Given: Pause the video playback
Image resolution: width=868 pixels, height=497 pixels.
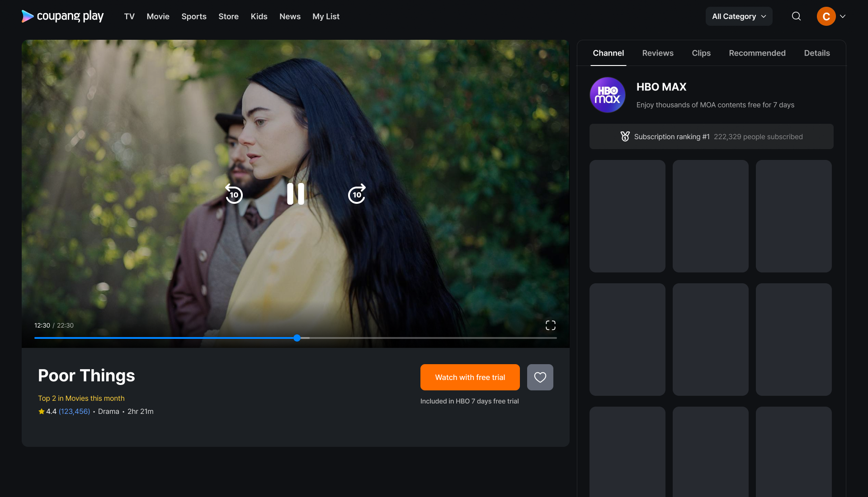Looking at the screenshot, I should tap(296, 194).
